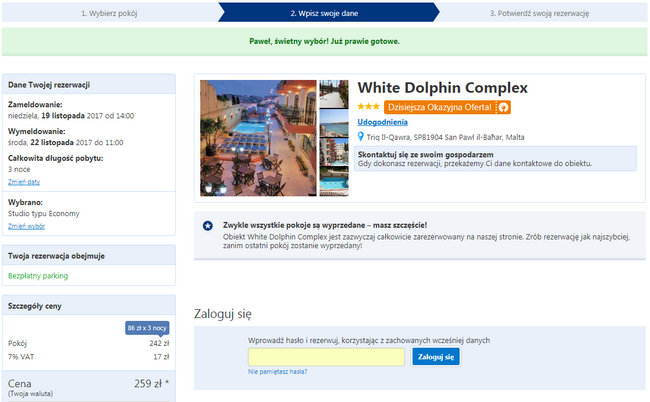Click the Dane Twojej rezerwacji header
650x402 pixels.
click(x=49, y=85)
